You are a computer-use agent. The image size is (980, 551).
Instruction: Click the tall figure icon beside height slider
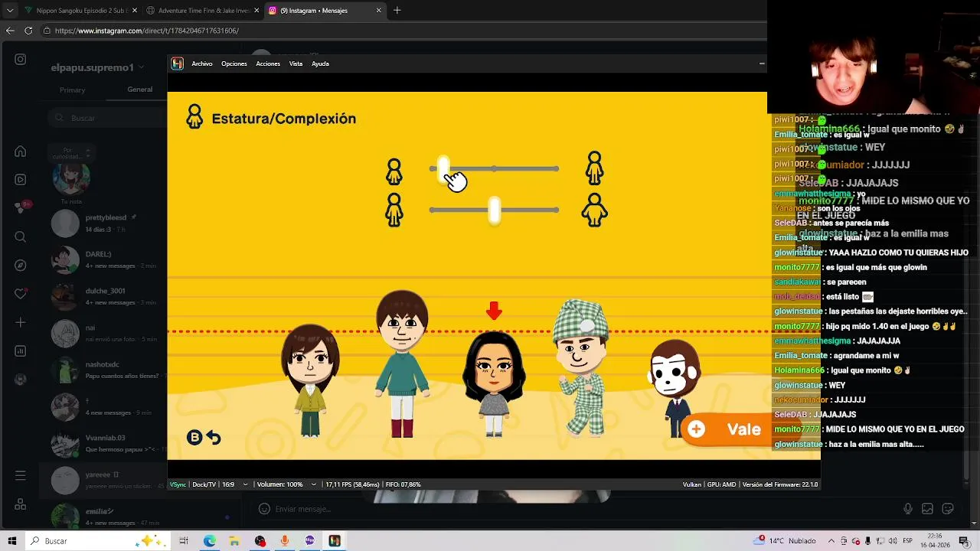coord(595,168)
